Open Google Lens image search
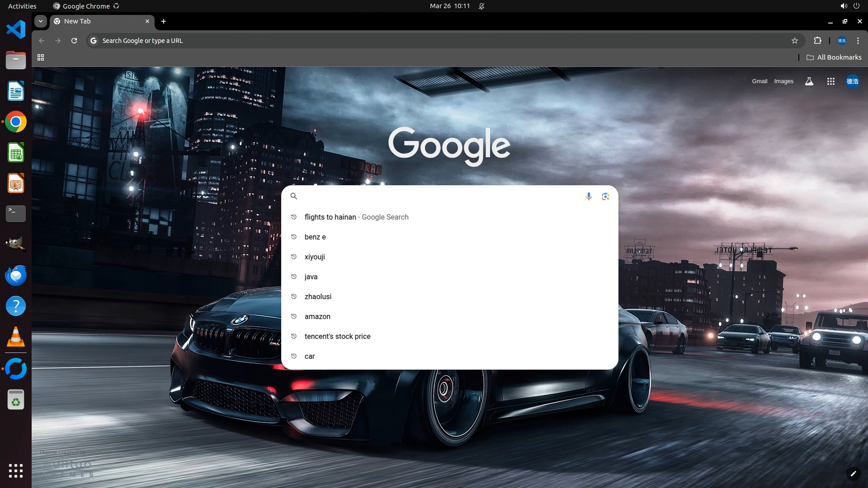 click(x=605, y=196)
